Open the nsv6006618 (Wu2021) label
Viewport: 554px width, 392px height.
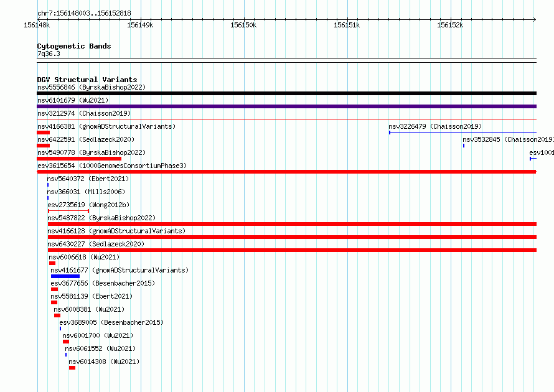[84, 257]
